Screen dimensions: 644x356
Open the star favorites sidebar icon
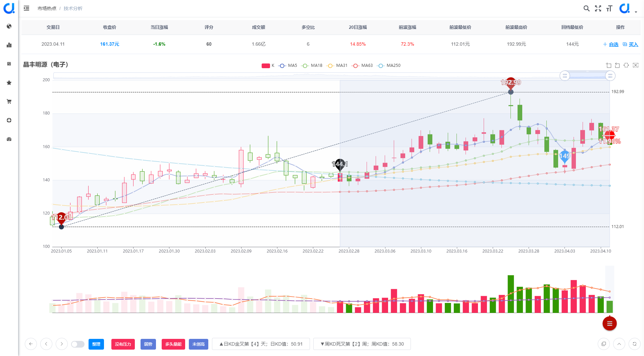click(9, 83)
